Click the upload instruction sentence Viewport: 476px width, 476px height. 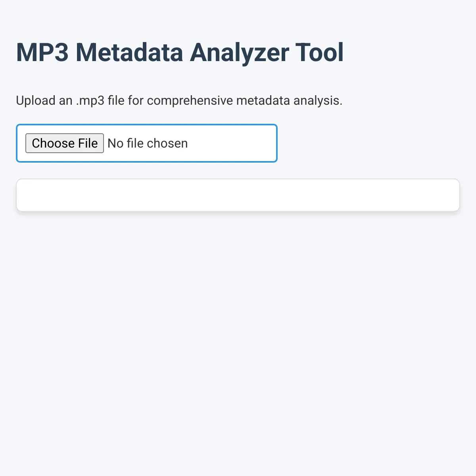click(x=179, y=100)
